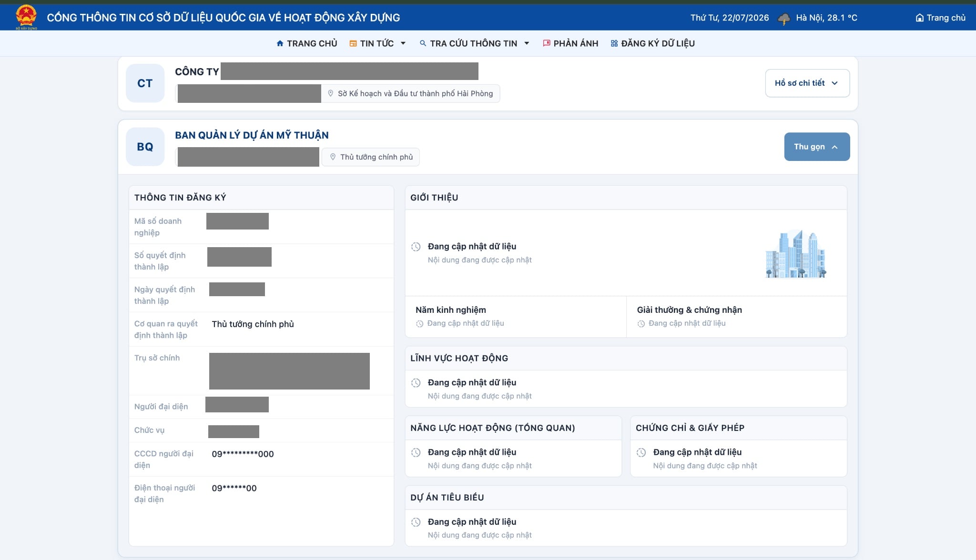Click the ĐĂNG KÝ DỮ LIỆU grid icon
The image size is (976, 560).
click(x=614, y=43)
